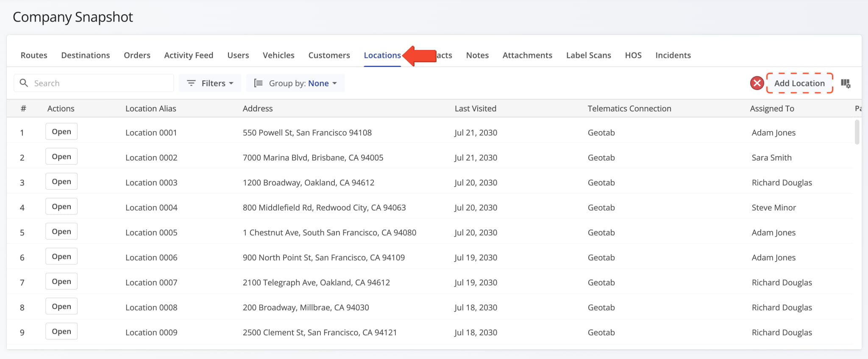Viewport: 868px width, 359px height.
Task: Click the Add Location button
Action: (x=799, y=83)
